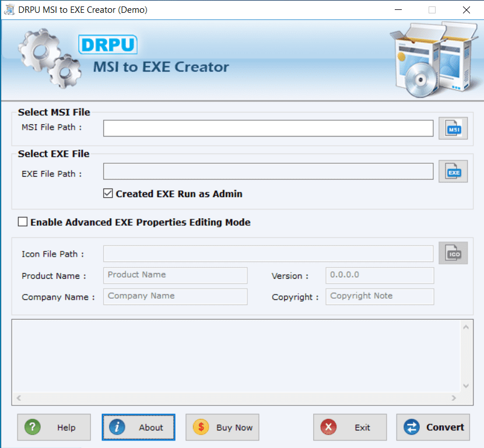Click the "Select EXE File" group label

[54, 154]
